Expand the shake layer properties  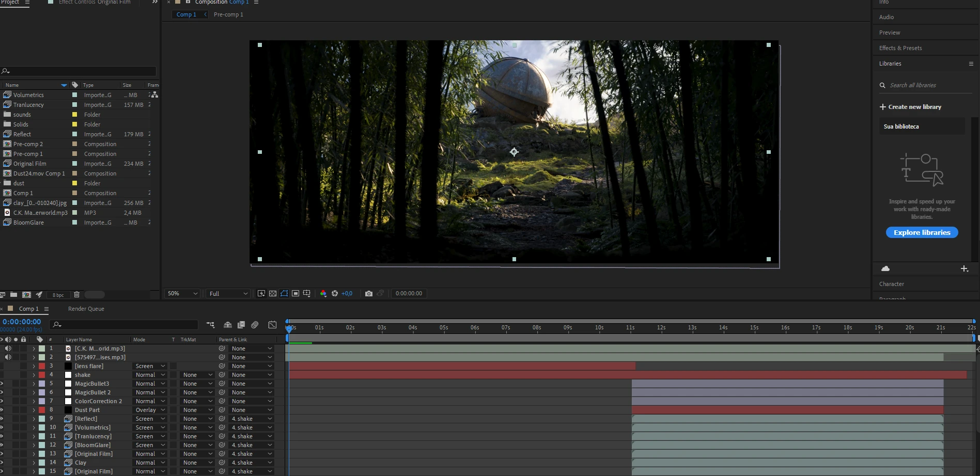[34, 375]
